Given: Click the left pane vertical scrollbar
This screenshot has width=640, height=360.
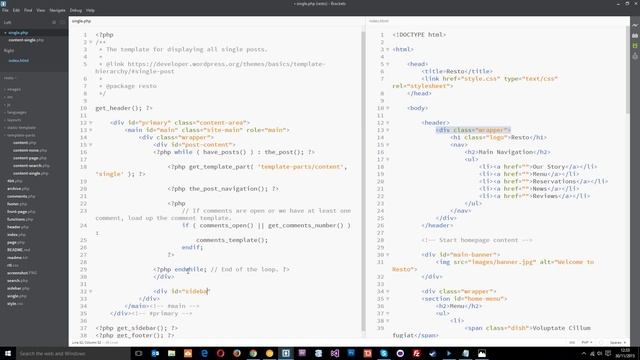Looking at the screenshot, I should pyautogui.click(x=363, y=182).
